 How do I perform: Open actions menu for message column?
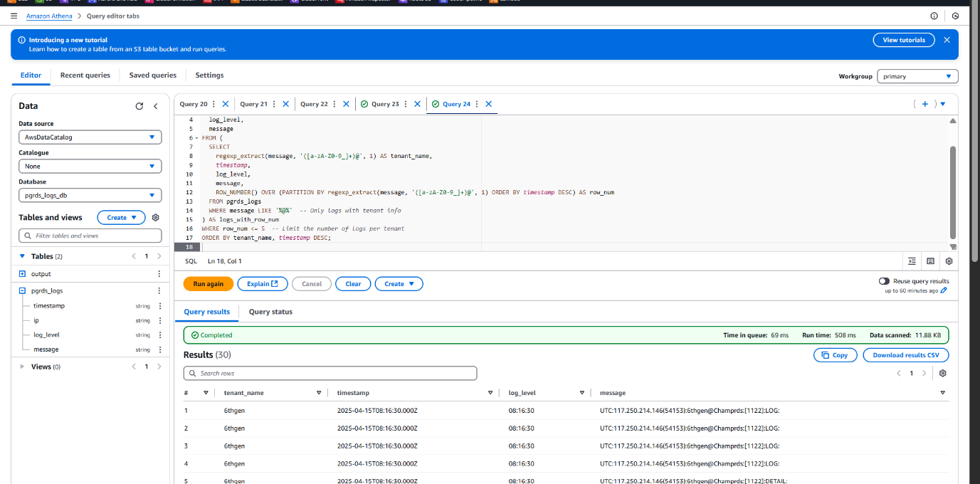pyautogui.click(x=159, y=349)
